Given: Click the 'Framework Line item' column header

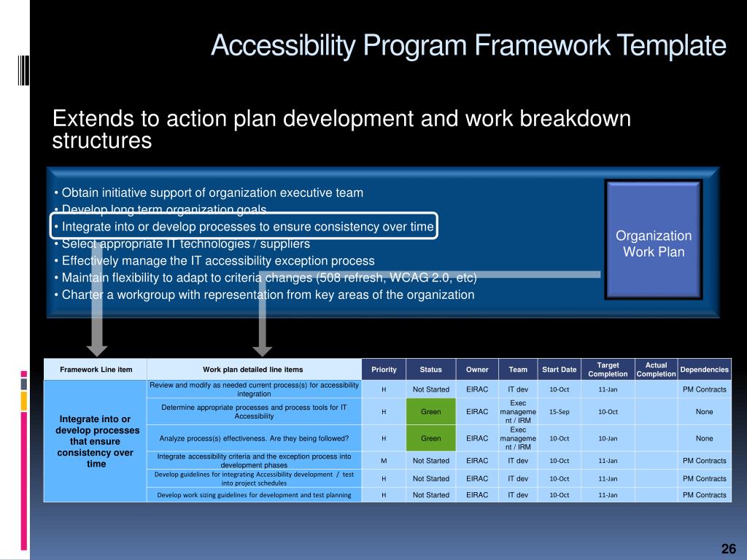Looking at the screenshot, I should (x=96, y=370).
